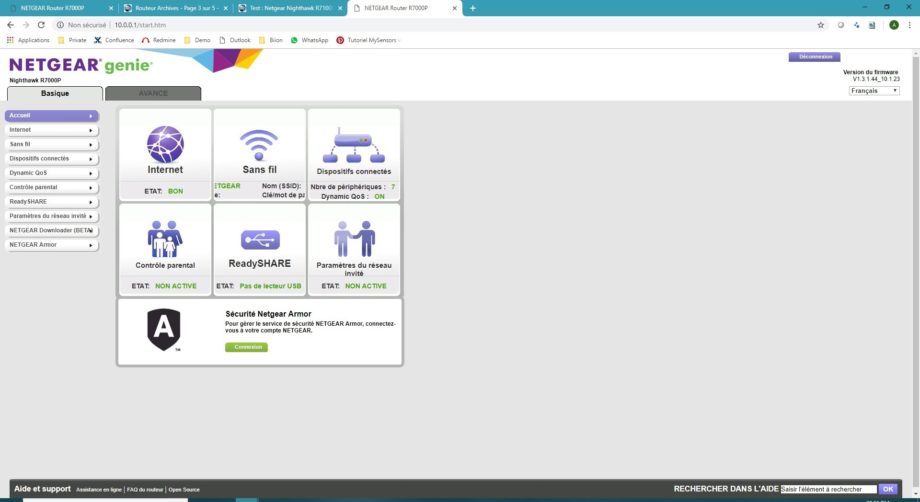Click the firmware version number text
920x502 pixels.
[x=876, y=79]
